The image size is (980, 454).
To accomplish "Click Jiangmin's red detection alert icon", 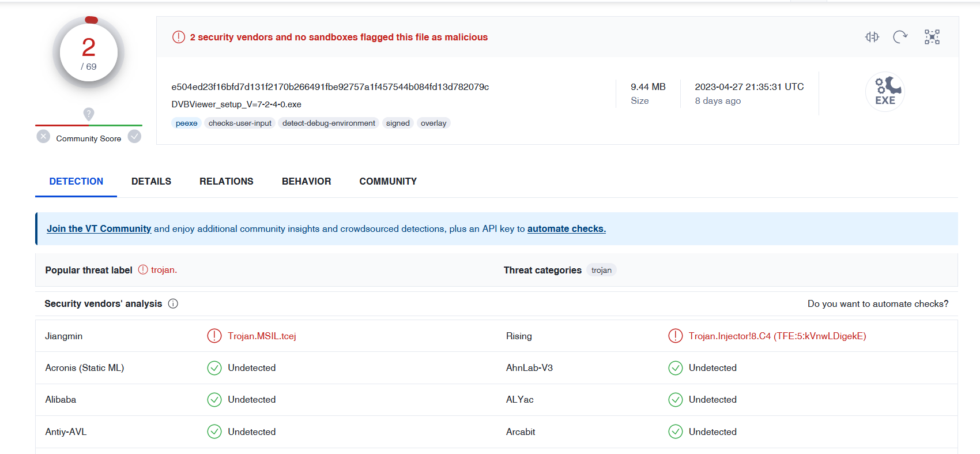I will [214, 336].
